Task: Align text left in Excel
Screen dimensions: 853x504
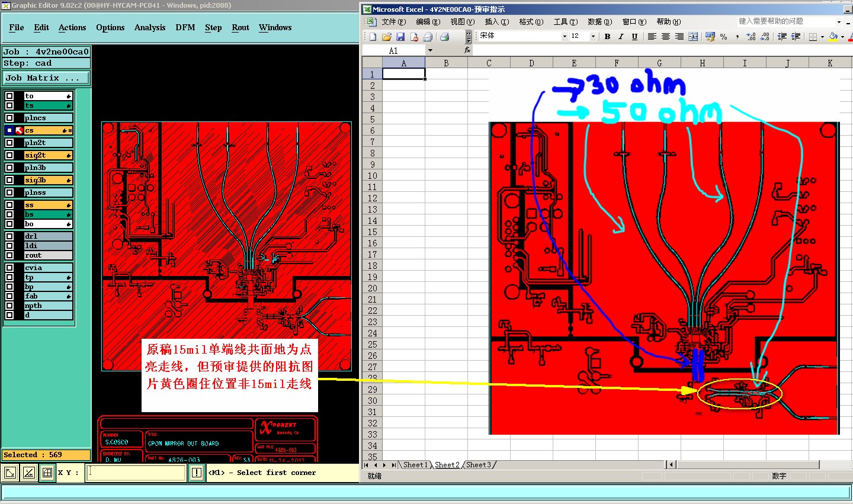Action: click(x=652, y=37)
